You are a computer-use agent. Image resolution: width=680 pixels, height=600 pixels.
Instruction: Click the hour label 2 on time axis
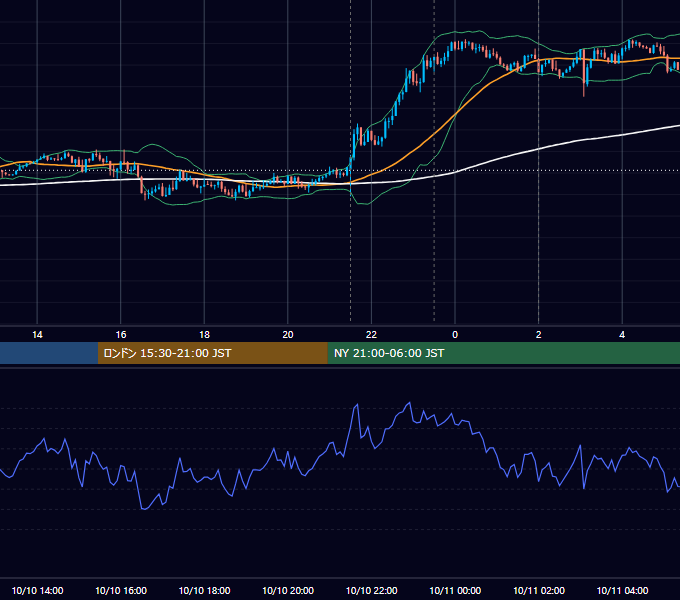[539, 335]
